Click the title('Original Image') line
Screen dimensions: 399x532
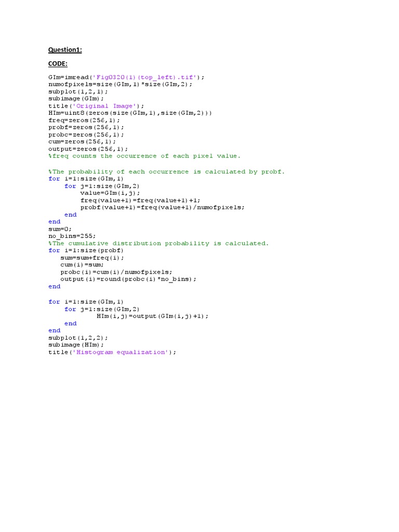pos(96,106)
